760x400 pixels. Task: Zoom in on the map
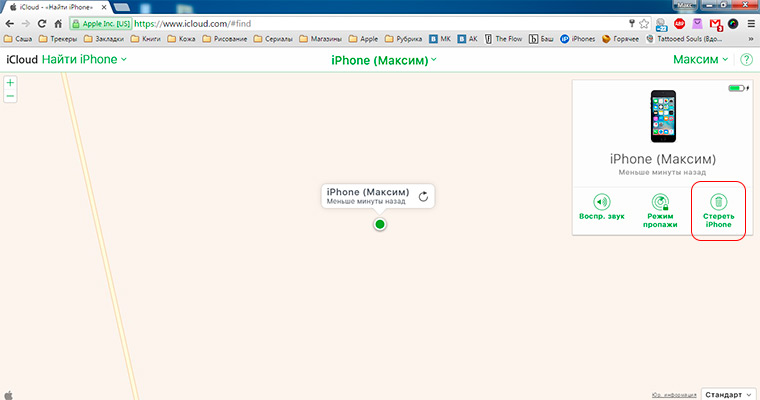coord(10,82)
